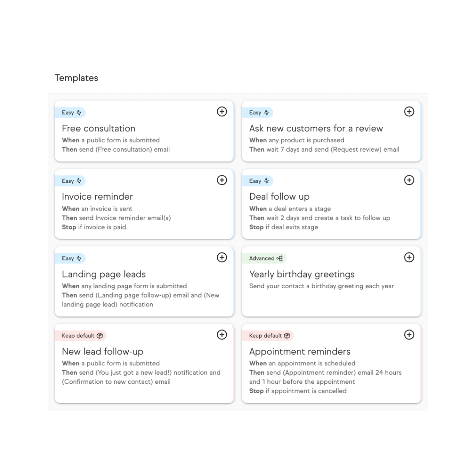Click Easy badge on Free consultation card
The image size is (476, 476).
click(71, 112)
